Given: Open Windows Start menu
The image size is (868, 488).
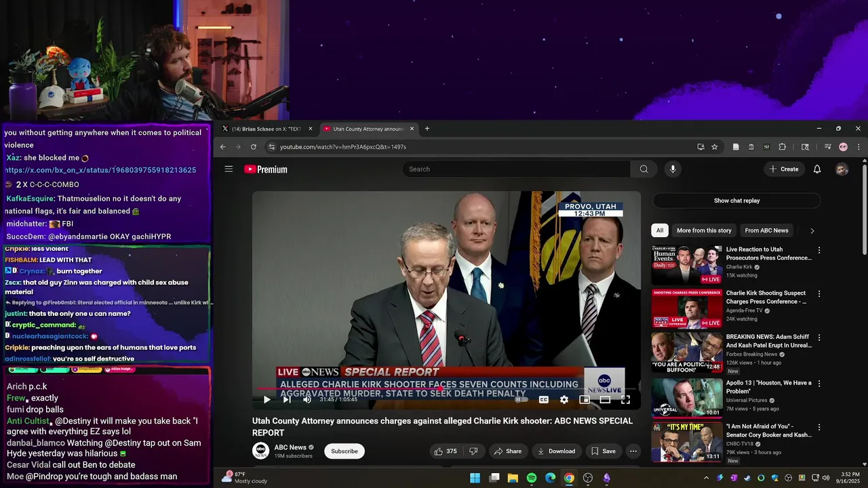Looking at the screenshot, I should (x=475, y=479).
